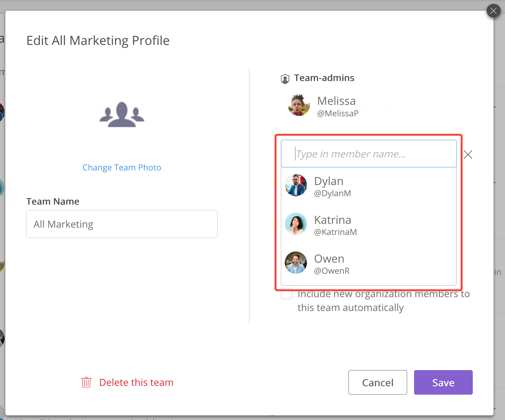Click Delete this team link
Screen dimensions: 505x420
[136, 382]
